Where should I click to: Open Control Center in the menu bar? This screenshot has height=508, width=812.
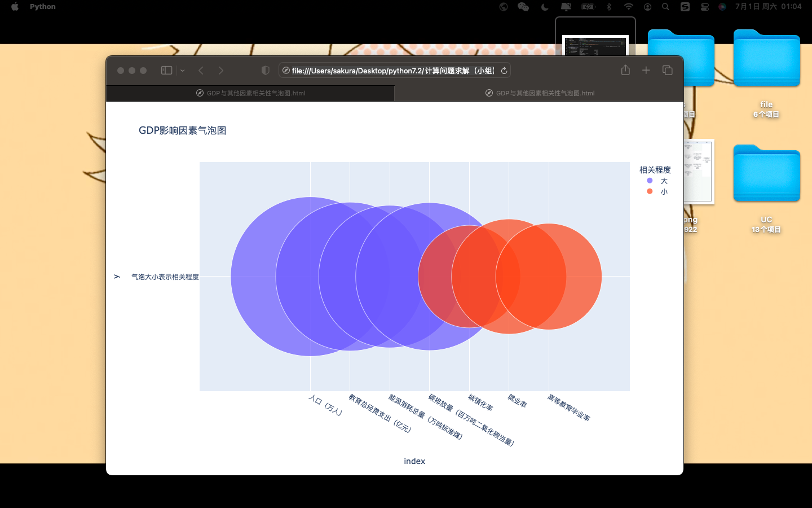click(x=705, y=7)
